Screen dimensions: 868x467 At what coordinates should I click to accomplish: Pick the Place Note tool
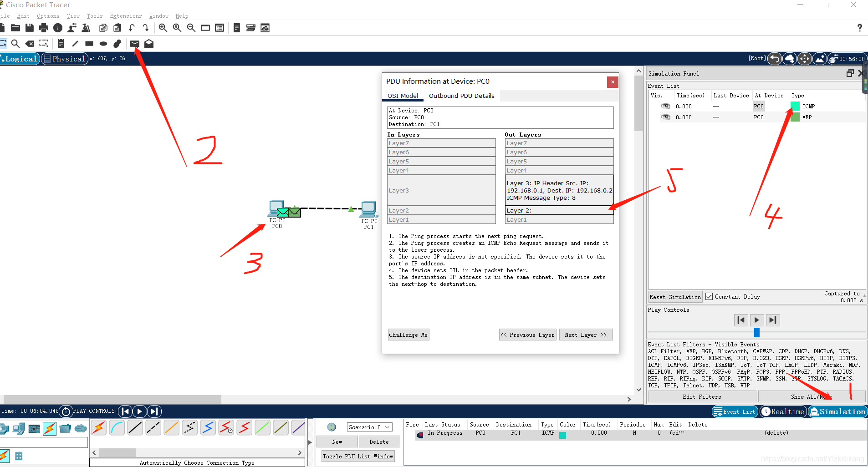(x=61, y=44)
